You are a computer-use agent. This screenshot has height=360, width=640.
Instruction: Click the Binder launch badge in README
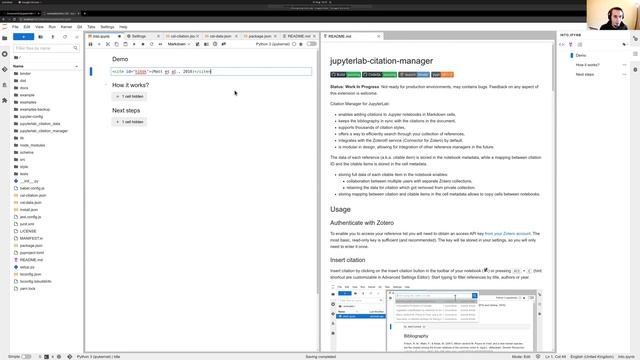click(414, 75)
